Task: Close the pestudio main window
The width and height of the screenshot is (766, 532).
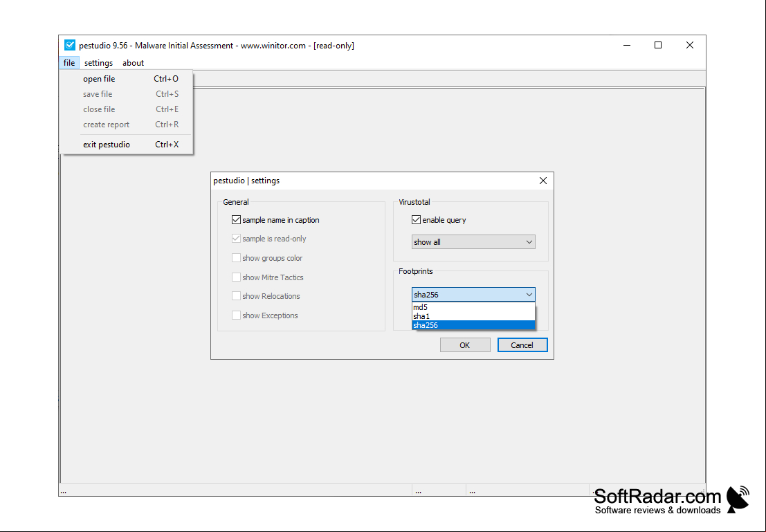Action: click(690, 45)
